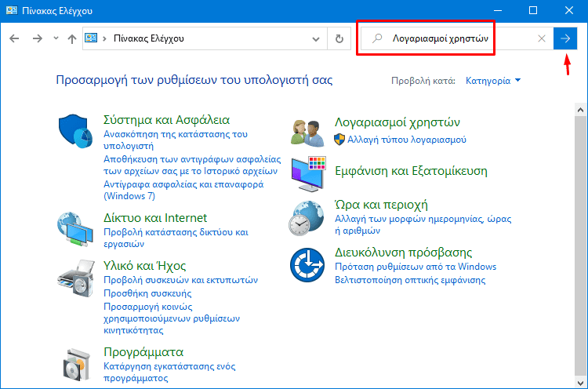588x389 pixels.
Task: Open Appearance and Personalization monitor icon
Action: 309,173
